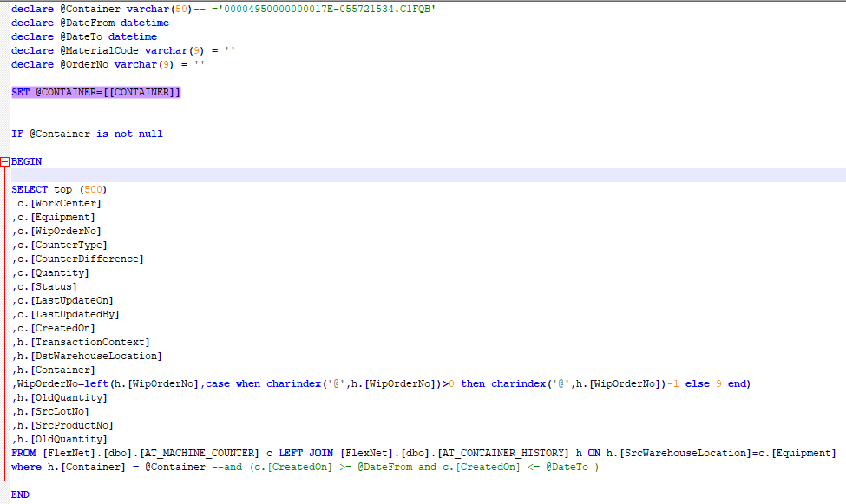
Task: Click the c.[Equipment] column line
Action: tap(54, 217)
